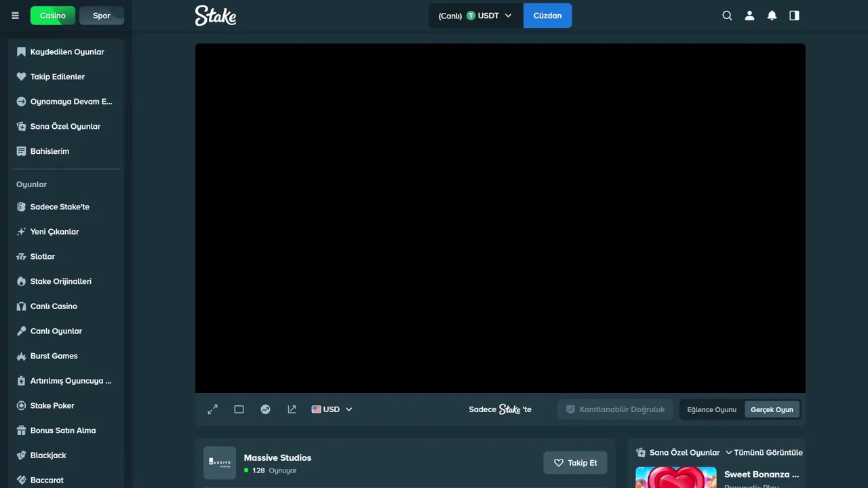The width and height of the screenshot is (868, 488).
Task: Select the Spor tab
Action: (102, 16)
